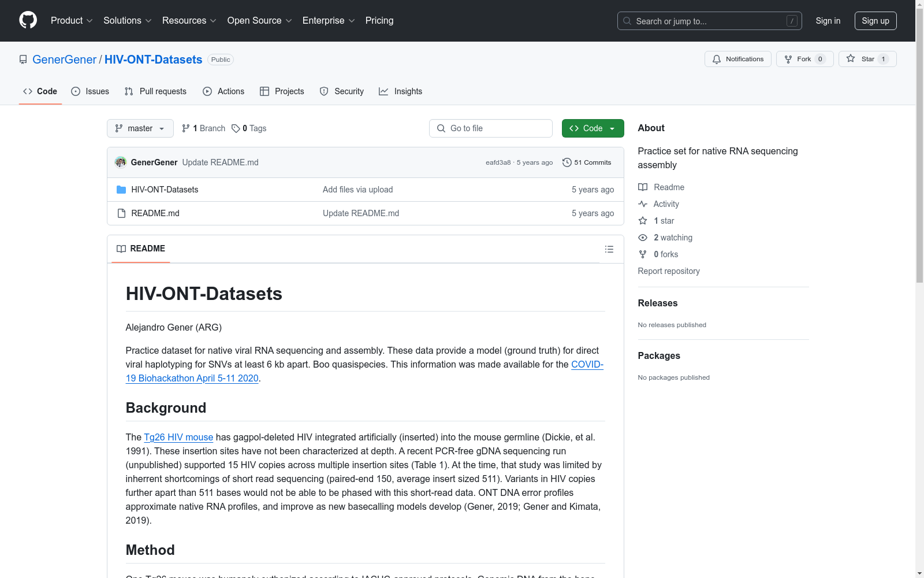Click the README.md file icon
This screenshot has width=924, height=578.
pos(121,213)
